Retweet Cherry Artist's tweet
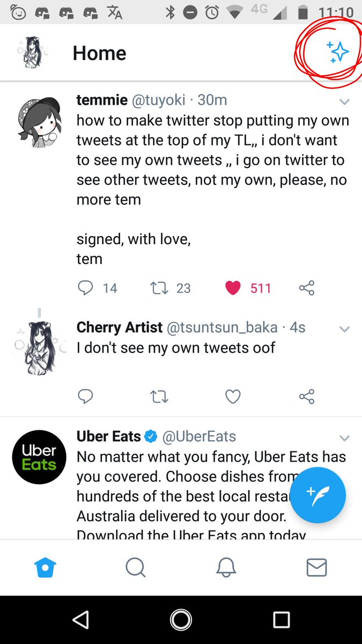Screen dimensions: 362x644 tap(159, 397)
